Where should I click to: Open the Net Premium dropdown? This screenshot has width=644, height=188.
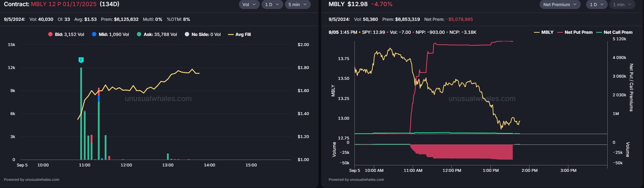coord(560,5)
